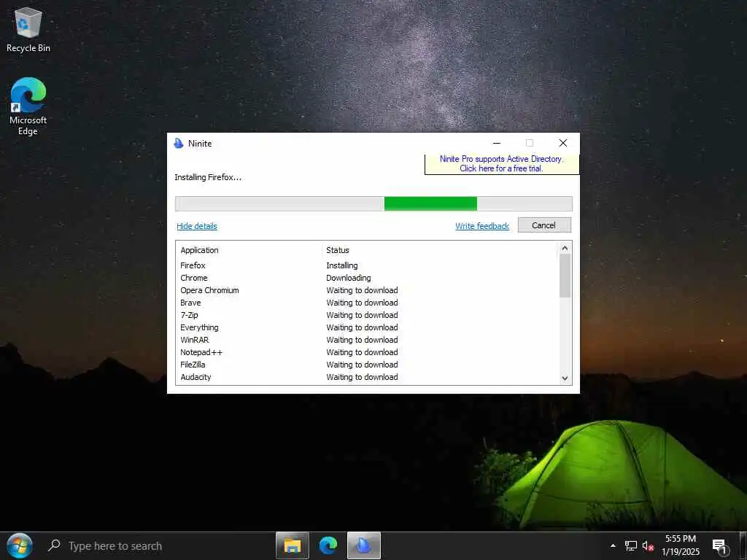Open File Explorer from the taskbar
Screen dimensions: 747x560
coord(293,545)
